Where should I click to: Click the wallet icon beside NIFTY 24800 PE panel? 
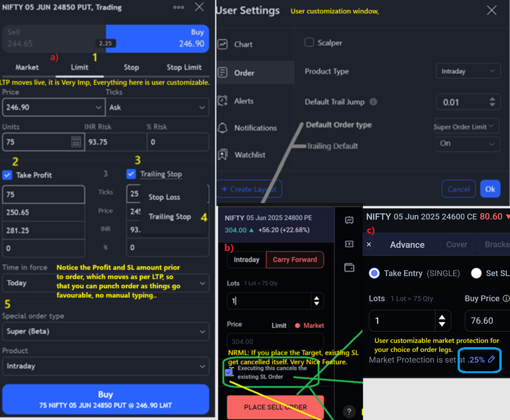pyautogui.click(x=349, y=267)
